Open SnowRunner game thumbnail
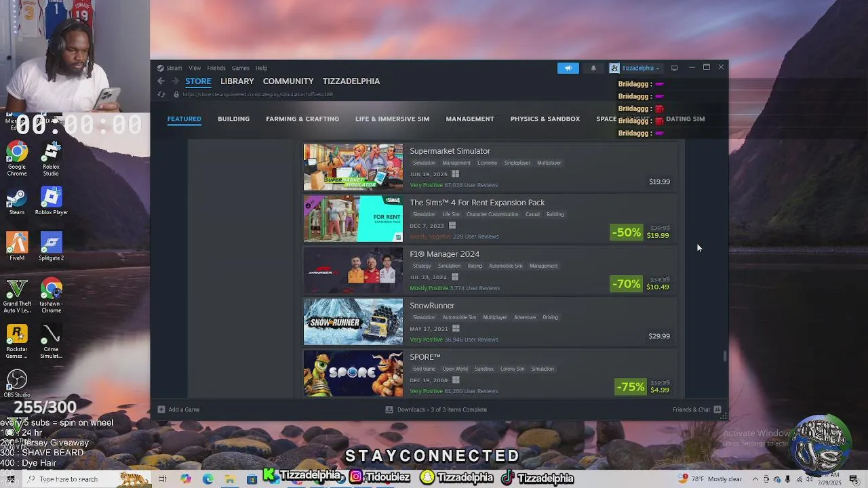Screen dimensions: 868x488 (353, 321)
